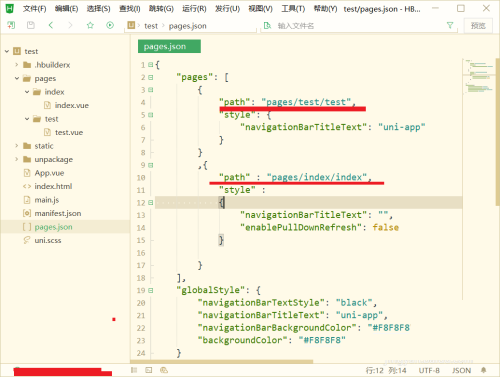Click the false value on line 14
500x377 pixels.
click(x=386, y=227)
